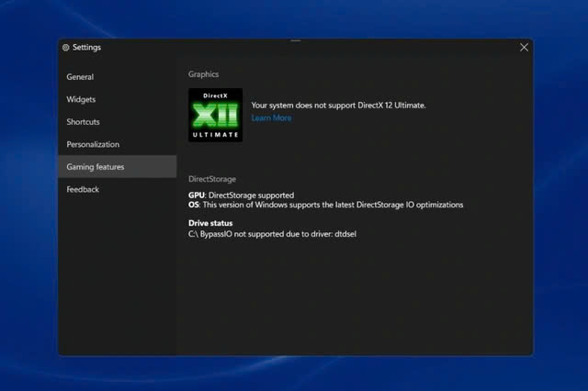Click the Settings title text

[x=86, y=48]
